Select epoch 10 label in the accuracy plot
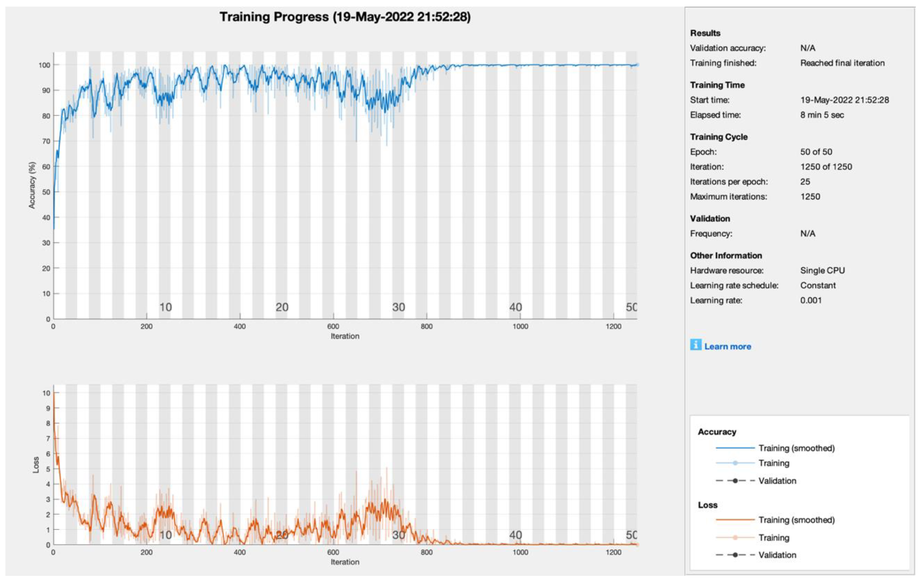 165,307
